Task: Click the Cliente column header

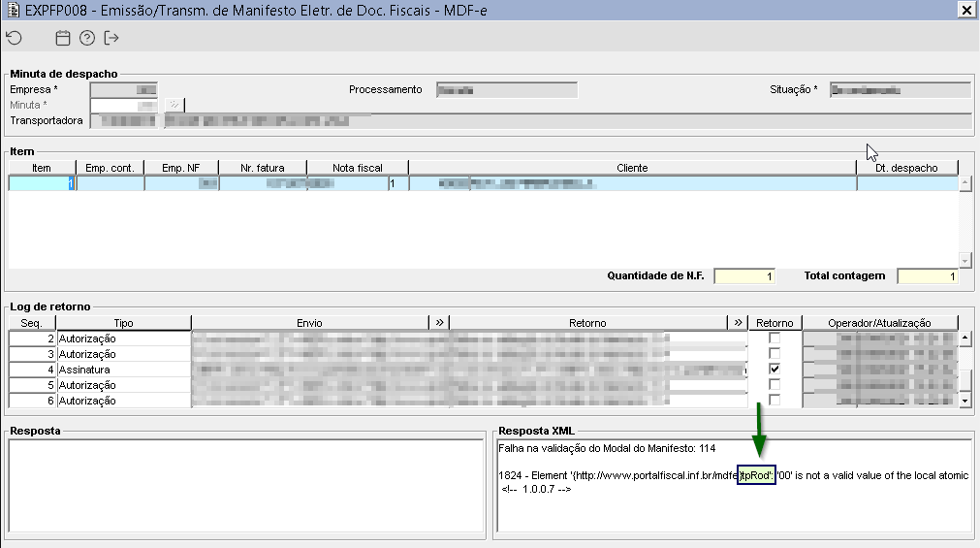Action: 632,168
